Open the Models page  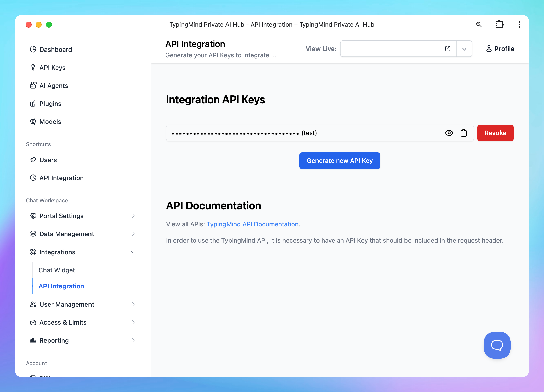pos(50,122)
